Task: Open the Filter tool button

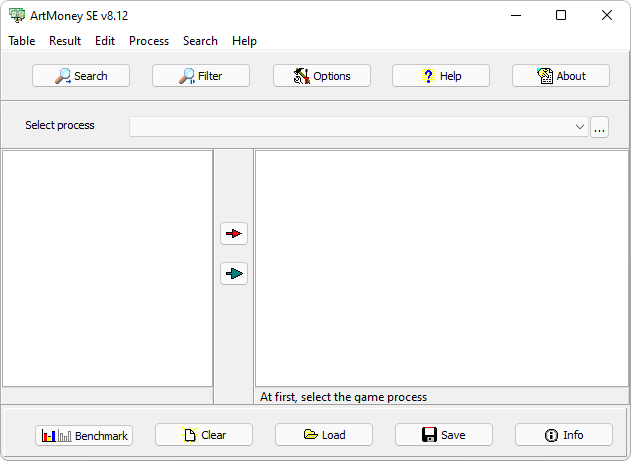Action: 201,76
